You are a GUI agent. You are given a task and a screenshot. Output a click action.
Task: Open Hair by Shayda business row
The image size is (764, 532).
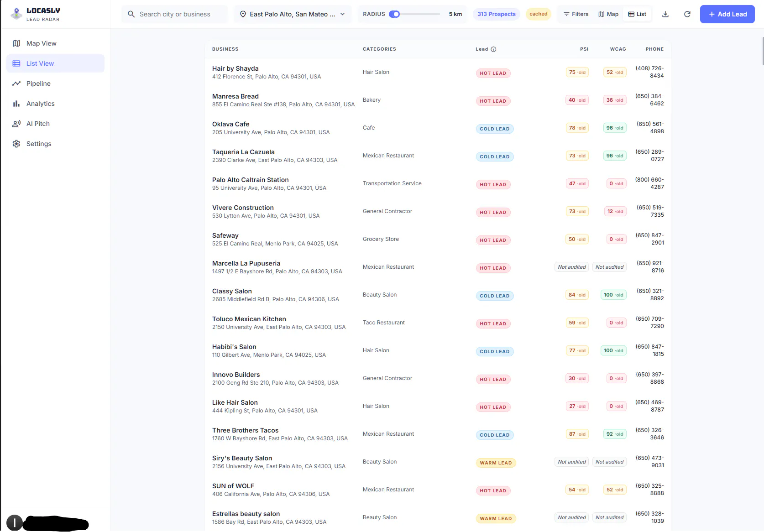point(438,72)
